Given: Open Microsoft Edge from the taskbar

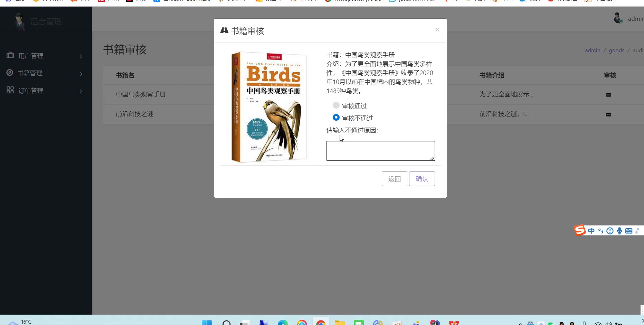Looking at the screenshot, I should tap(283, 323).
